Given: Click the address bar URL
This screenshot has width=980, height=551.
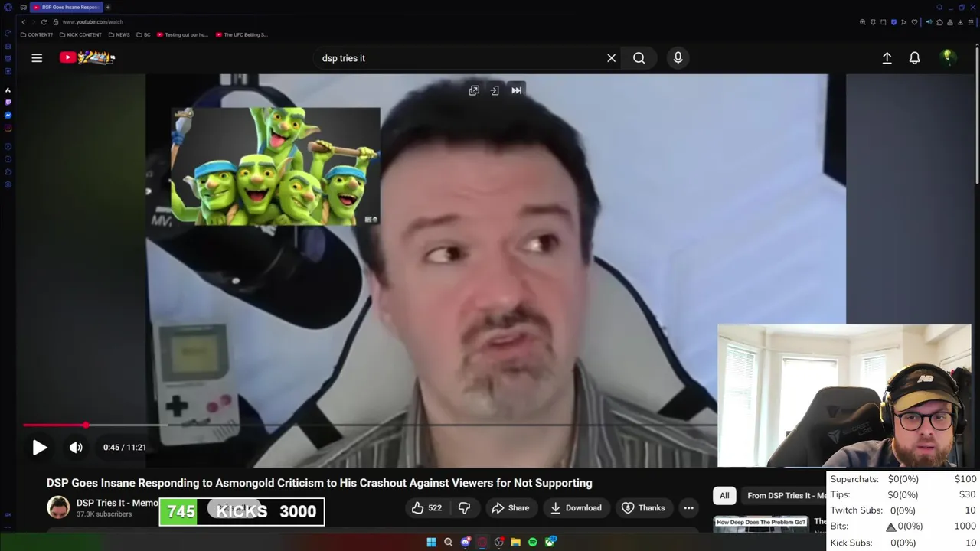Looking at the screenshot, I should [93, 22].
